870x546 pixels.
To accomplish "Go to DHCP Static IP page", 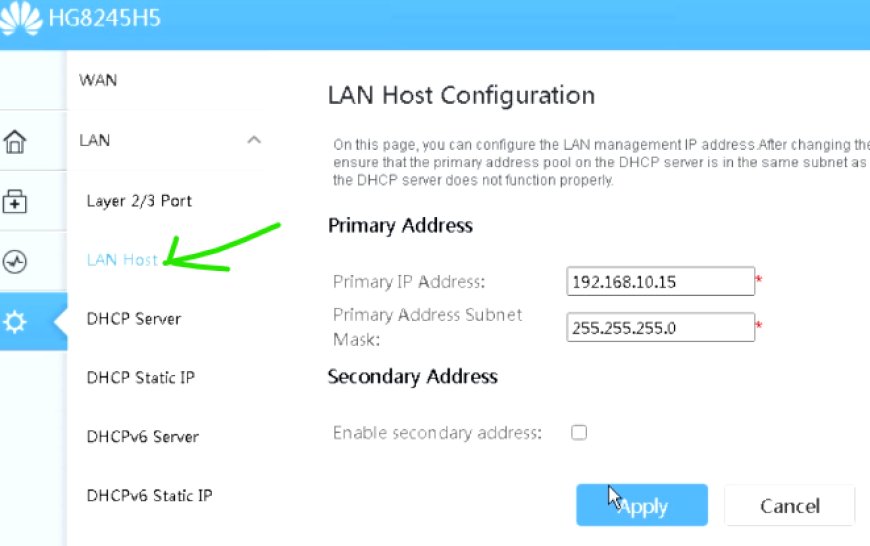I will tap(141, 378).
